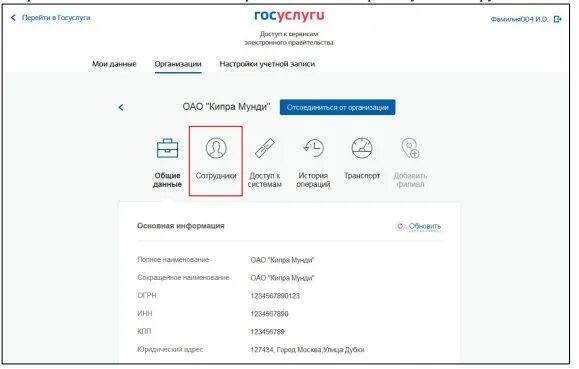Click the Госуслуги logo
The height and width of the screenshot is (369, 579).
point(289,16)
